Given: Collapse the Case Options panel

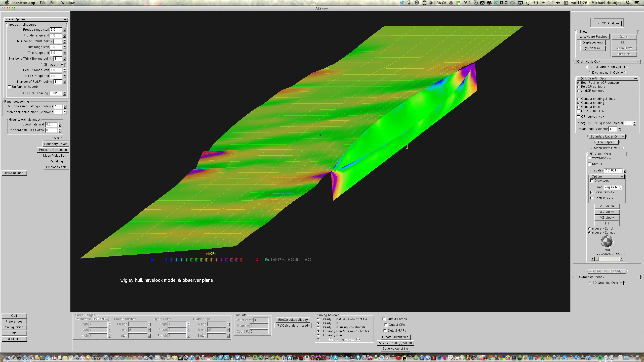Looking at the screenshot, I should pyautogui.click(x=65, y=19).
